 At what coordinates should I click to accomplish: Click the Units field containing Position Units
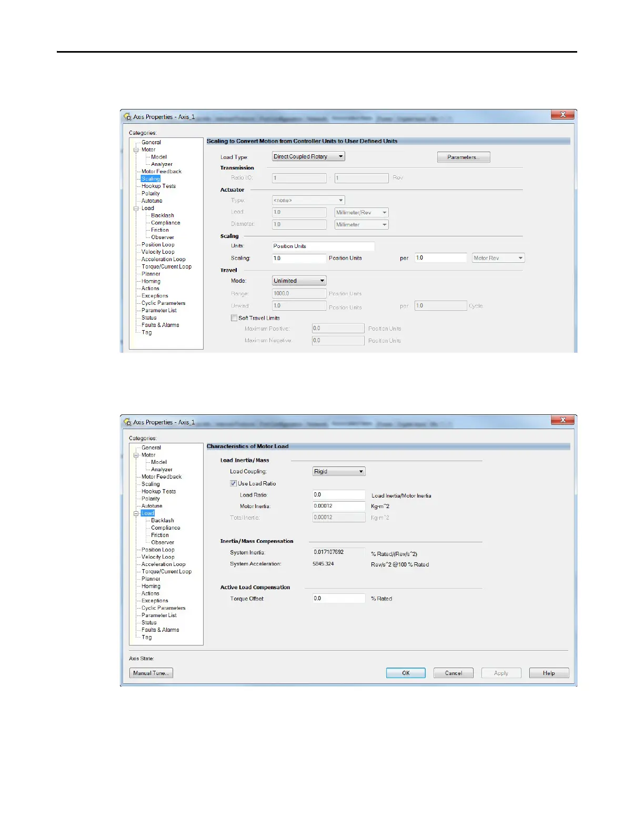click(x=323, y=246)
